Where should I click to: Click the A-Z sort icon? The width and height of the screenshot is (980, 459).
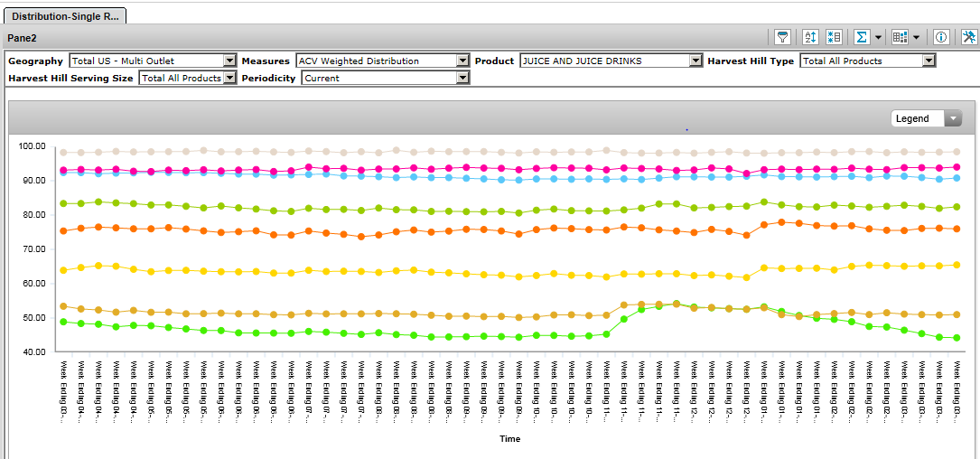(809, 37)
